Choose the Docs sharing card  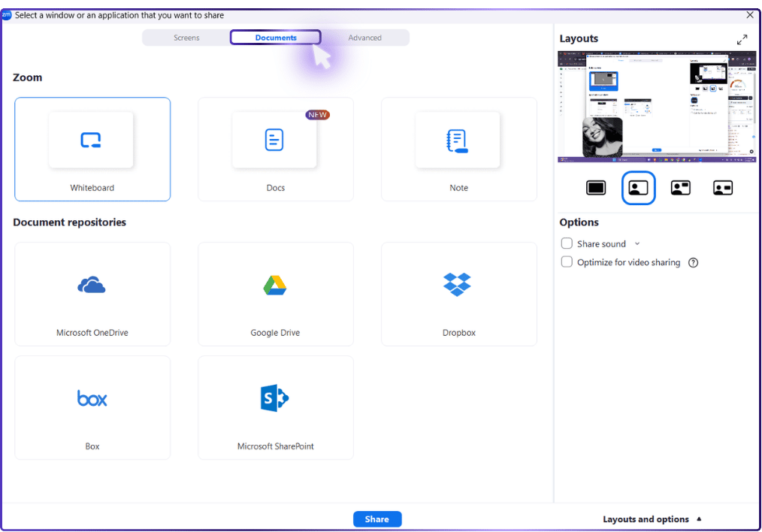pyautogui.click(x=276, y=149)
